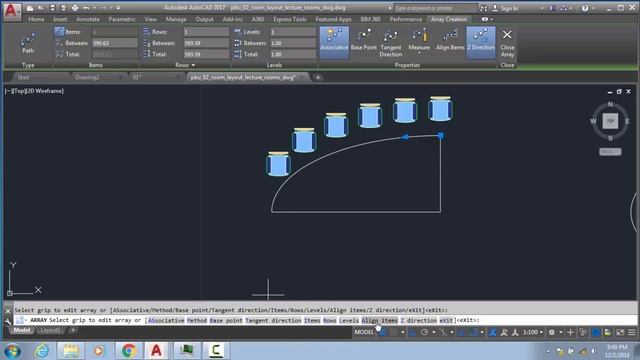Open the status bar customization menu icon
Viewport: 640px width, 360px height.
coord(632,332)
